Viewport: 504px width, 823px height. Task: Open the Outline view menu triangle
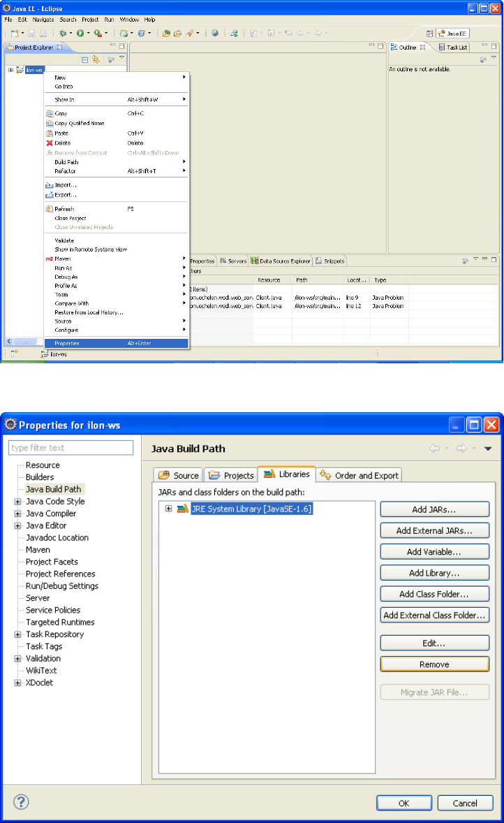pos(494,58)
